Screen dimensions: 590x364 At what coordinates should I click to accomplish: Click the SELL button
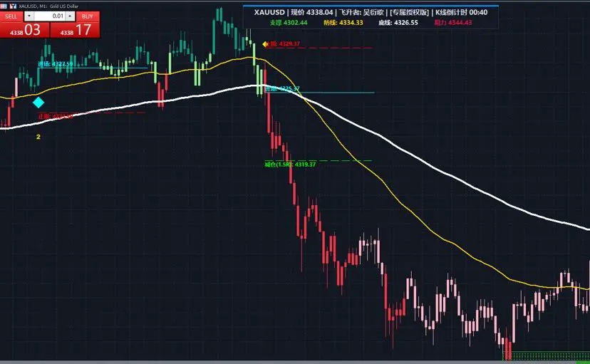(x=11, y=16)
